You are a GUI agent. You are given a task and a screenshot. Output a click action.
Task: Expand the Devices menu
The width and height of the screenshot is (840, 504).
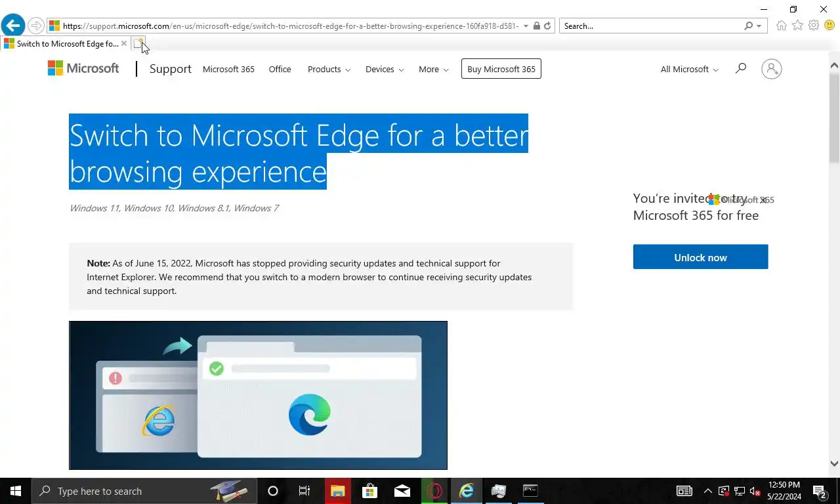point(385,69)
